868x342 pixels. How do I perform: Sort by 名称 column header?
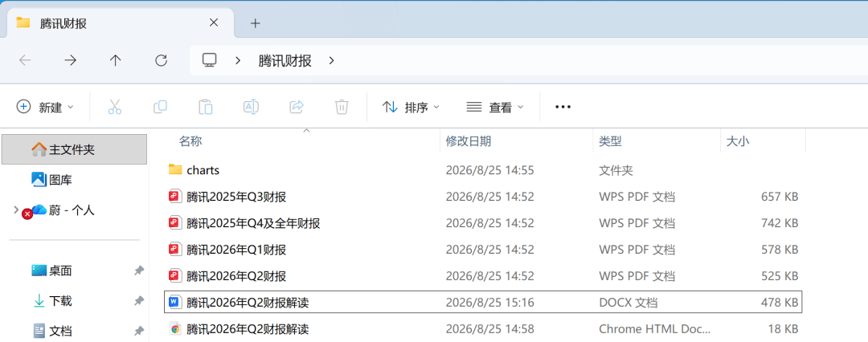tap(190, 141)
